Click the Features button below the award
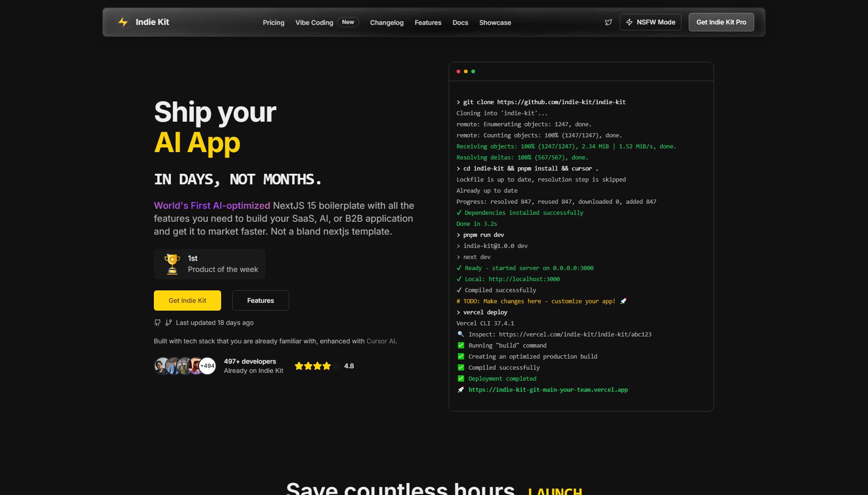Screen dimensions: 868x495 click(260, 301)
